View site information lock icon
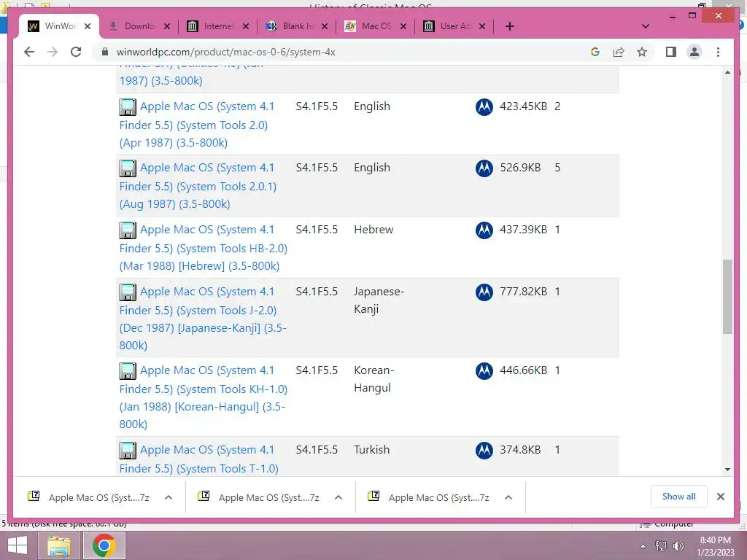Viewport: 747px width, 560px height. coord(105,52)
